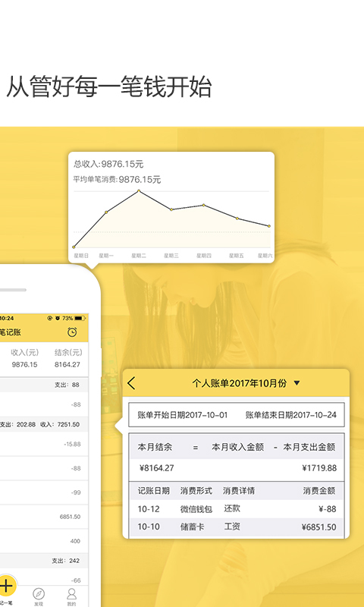Go back using the bill card chevron
364x607 pixels.
tap(131, 383)
